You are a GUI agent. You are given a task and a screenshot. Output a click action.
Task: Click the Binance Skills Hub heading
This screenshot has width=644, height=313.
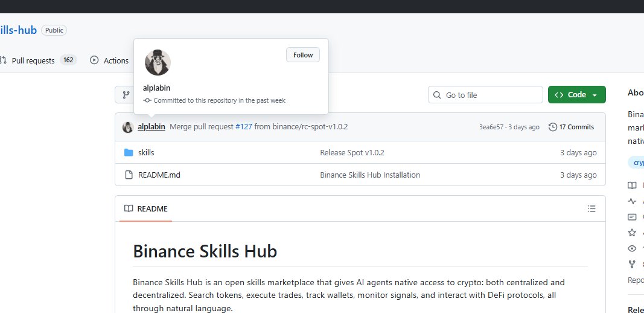pyautogui.click(x=205, y=251)
